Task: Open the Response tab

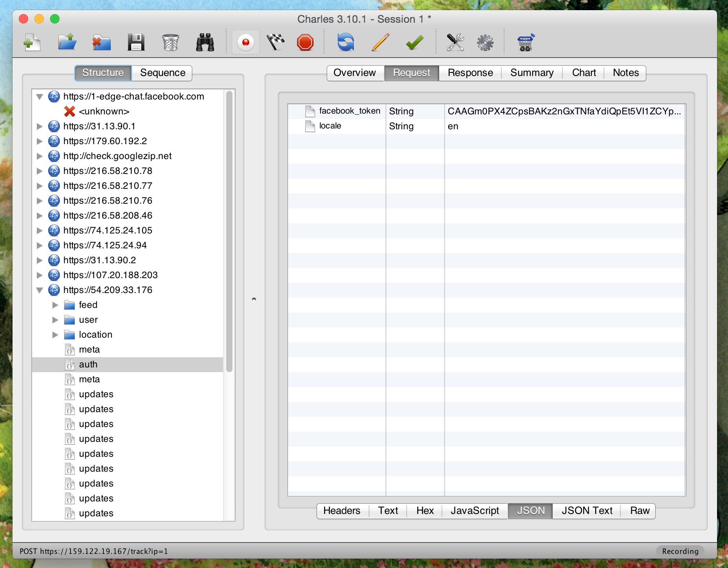Action: pyautogui.click(x=470, y=73)
